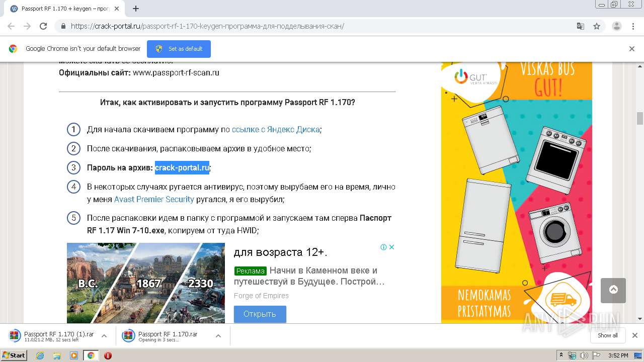
Task: Open the volume tray icon
Action: pyautogui.click(x=584, y=355)
